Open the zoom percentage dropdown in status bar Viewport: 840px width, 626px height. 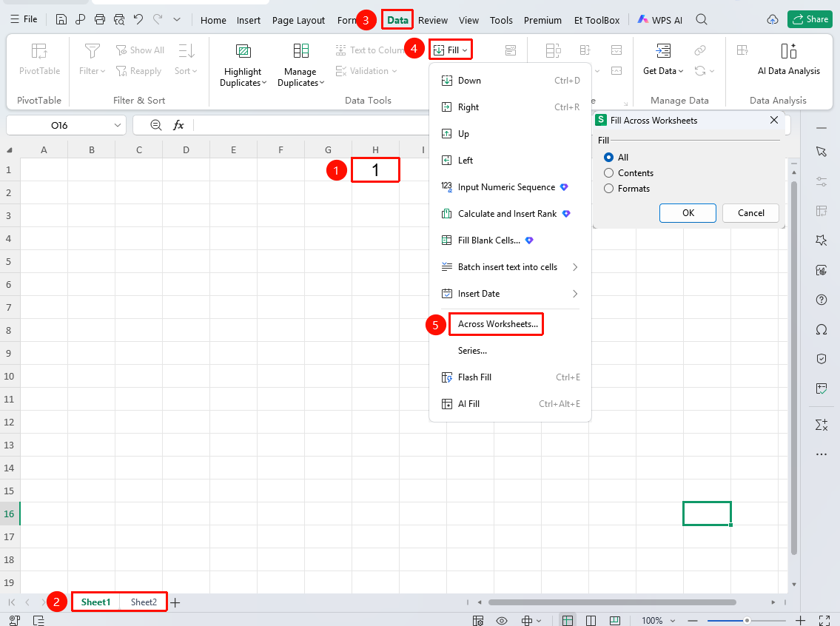672,621
